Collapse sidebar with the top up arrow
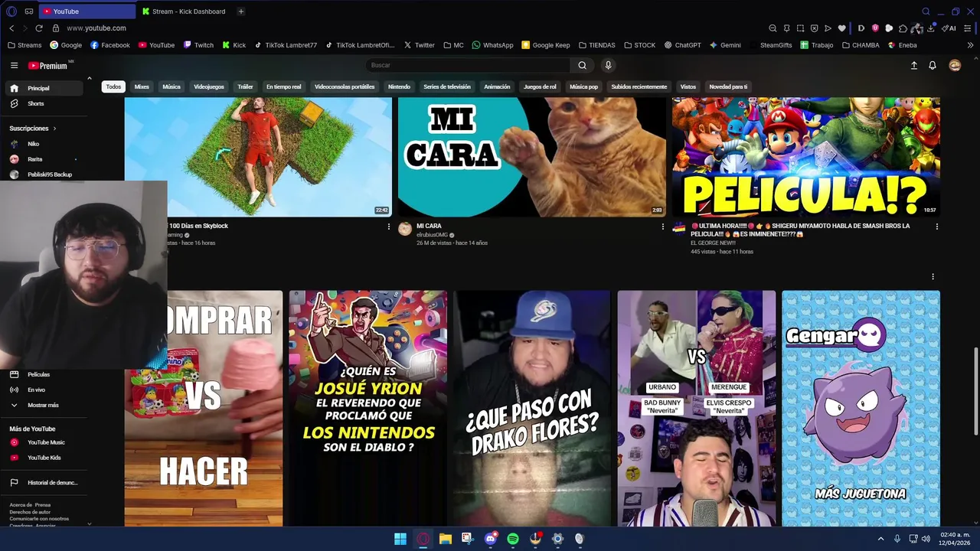Image resolution: width=980 pixels, height=551 pixels. (x=89, y=78)
